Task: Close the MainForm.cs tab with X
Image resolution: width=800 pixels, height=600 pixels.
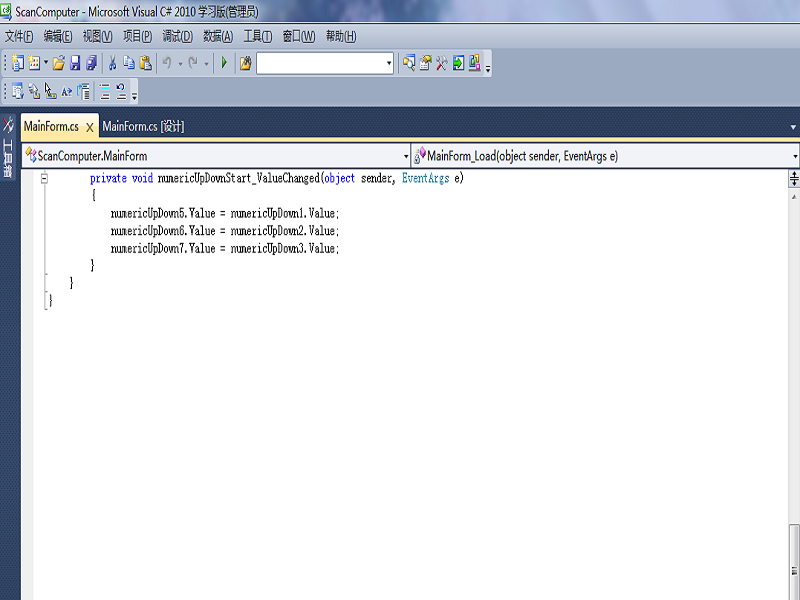Action: point(90,127)
